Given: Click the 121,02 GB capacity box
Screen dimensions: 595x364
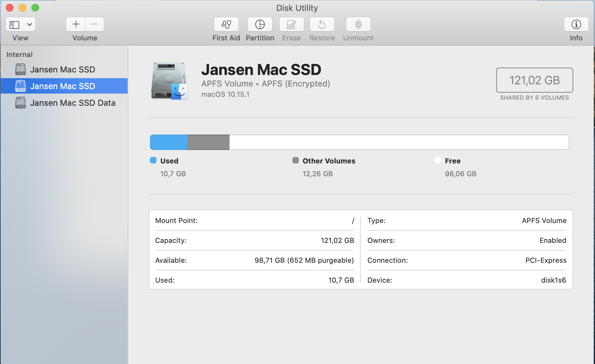Looking at the screenshot, I should 535,80.
